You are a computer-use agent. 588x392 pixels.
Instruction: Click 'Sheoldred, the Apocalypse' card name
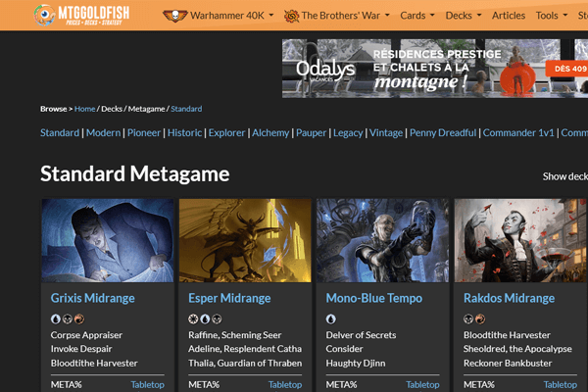pyautogui.click(x=517, y=349)
